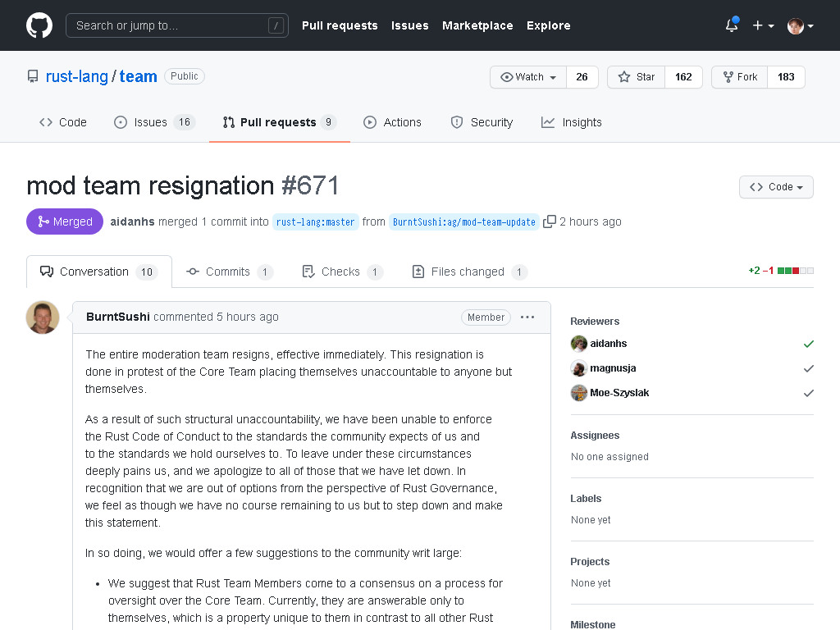840x630 pixels.
Task: Click the Actions play-circle icon
Action: pyautogui.click(x=370, y=122)
